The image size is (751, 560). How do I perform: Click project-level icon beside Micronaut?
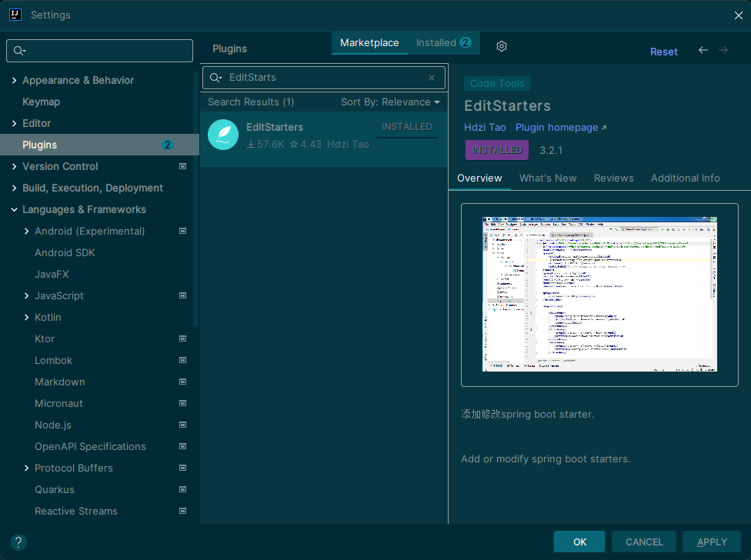[182, 403]
